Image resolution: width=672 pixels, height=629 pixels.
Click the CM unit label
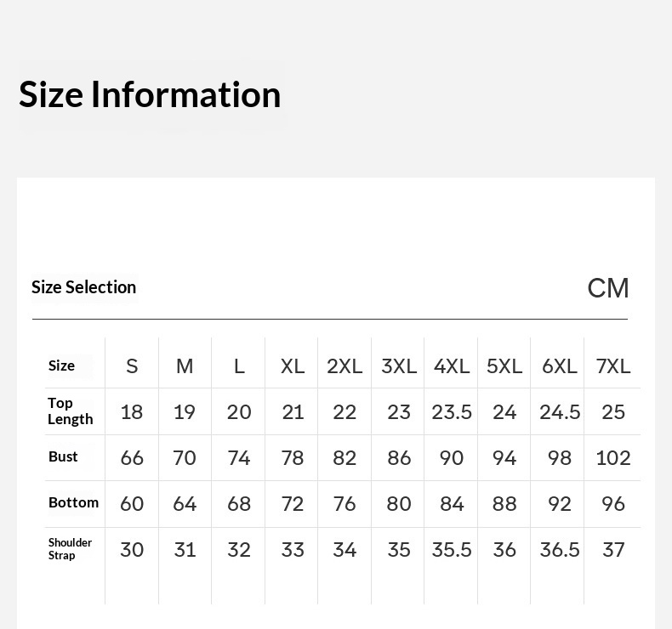click(608, 288)
